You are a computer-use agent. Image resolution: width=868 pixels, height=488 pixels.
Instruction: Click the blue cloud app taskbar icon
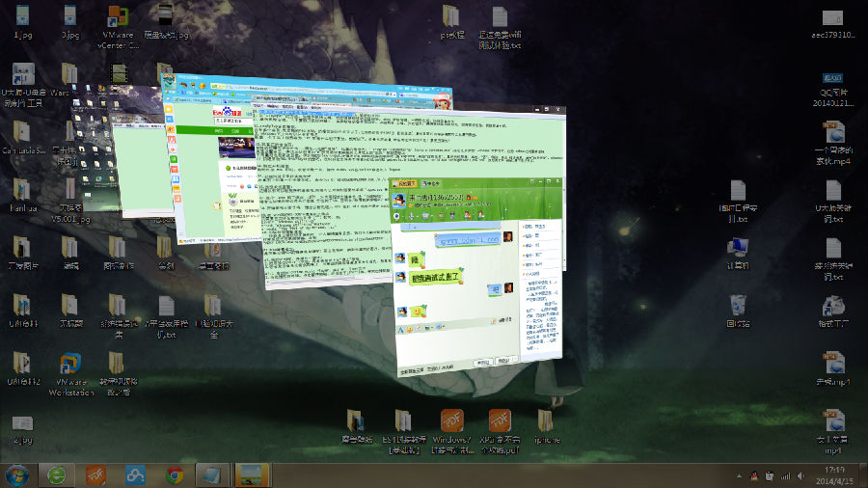click(x=136, y=474)
